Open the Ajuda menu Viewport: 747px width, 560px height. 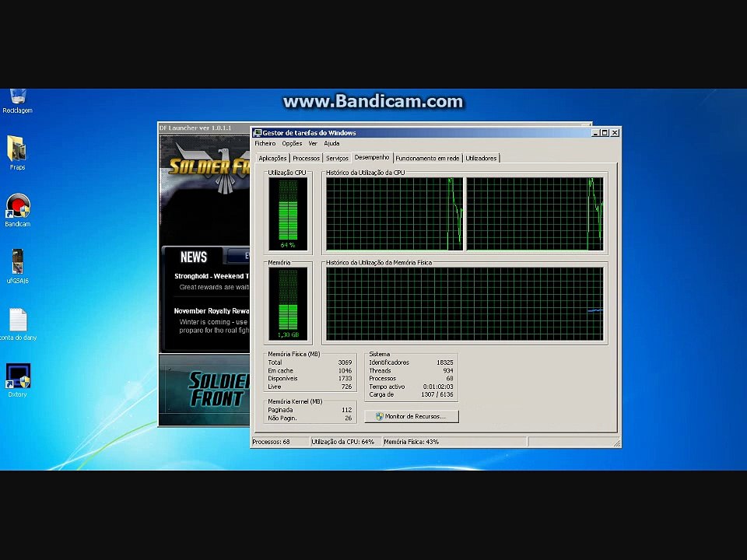point(331,143)
